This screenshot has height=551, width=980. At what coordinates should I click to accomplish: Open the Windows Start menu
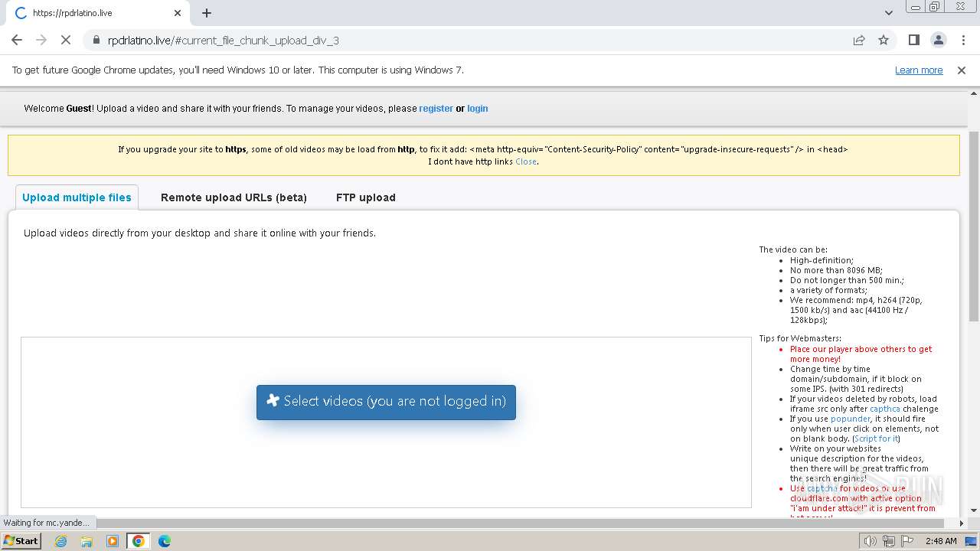pyautogui.click(x=21, y=541)
